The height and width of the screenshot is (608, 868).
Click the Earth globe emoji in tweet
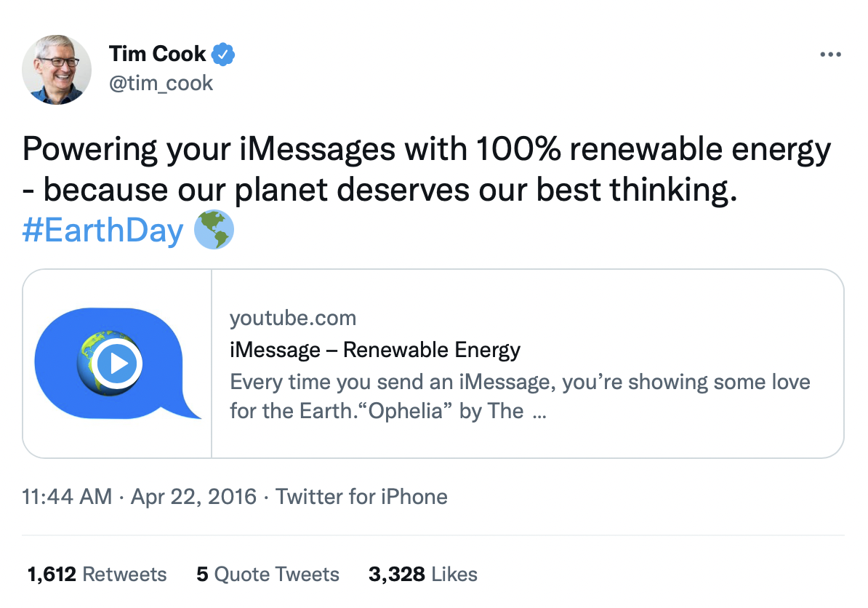point(214,230)
